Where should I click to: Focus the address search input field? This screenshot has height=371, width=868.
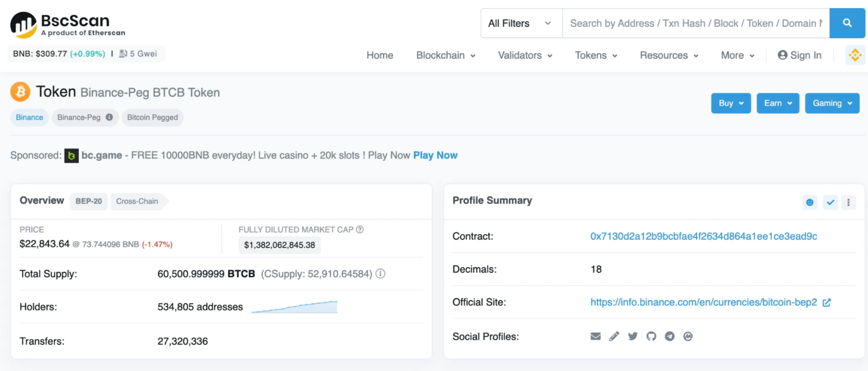pos(695,23)
